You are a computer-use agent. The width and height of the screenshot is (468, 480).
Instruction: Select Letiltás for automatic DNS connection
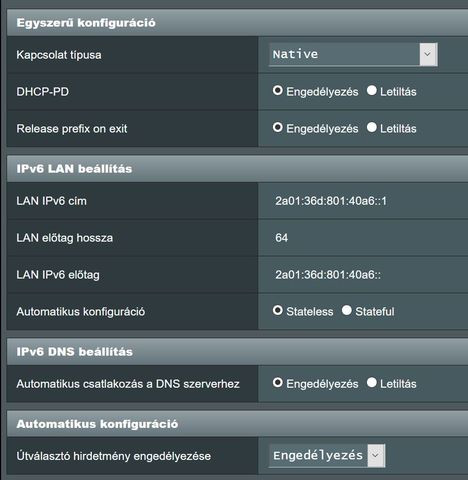coord(371,383)
